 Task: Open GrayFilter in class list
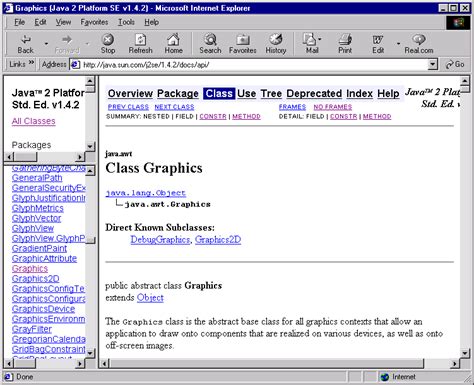32,329
